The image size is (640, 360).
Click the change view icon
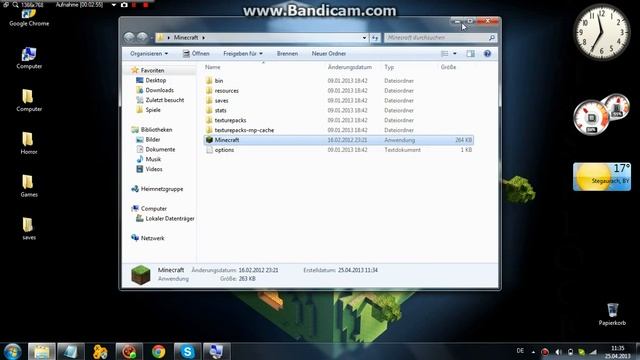pos(445,53)
